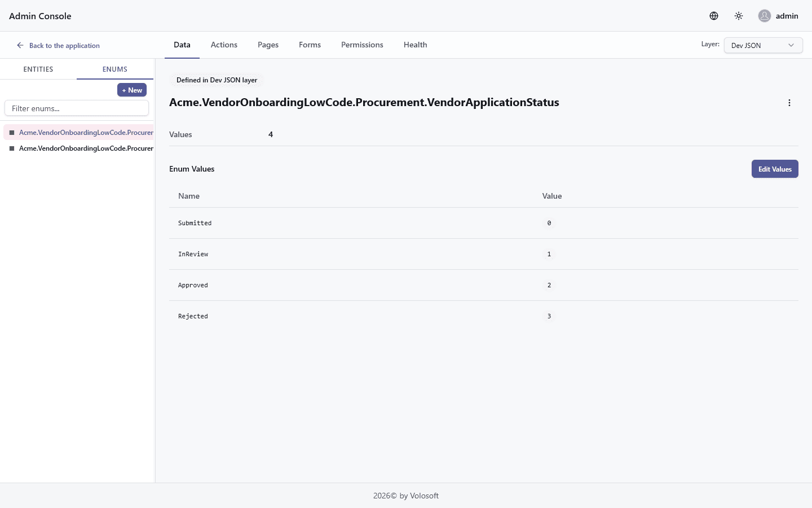Click the Values count 4

click(271, 134)
